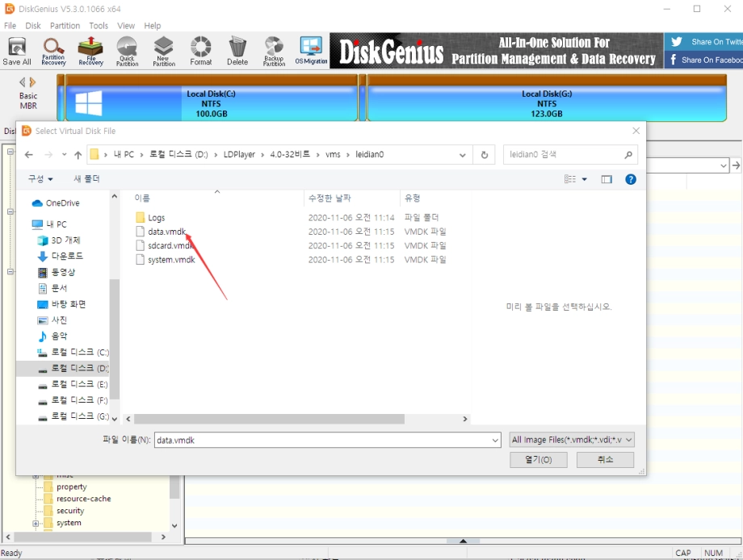Open 음악 folder in the sidebar
Viewport: 743px width, 560px height.
point(52,336)
